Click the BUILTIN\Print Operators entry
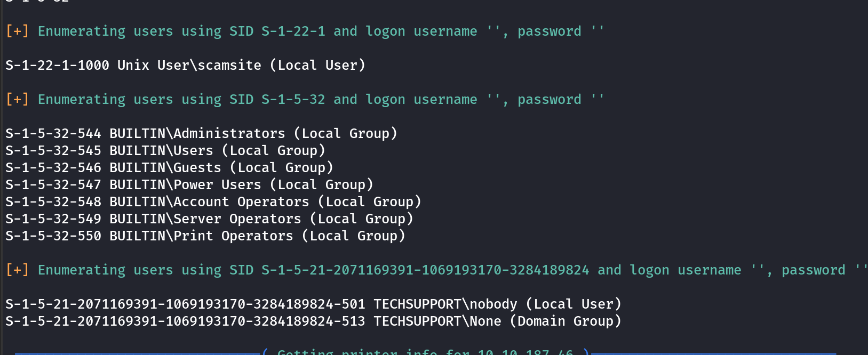Viewport: 868px width, 355px height. click(x=201, y=236)
